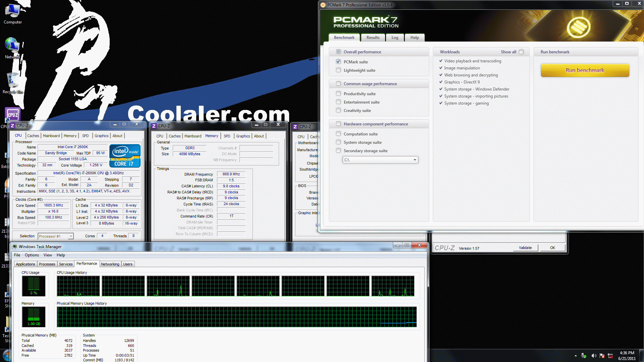This screenshot has width=644, height=362.
Task: Open the Task Manager View menu
Action: click(x=48, y=255)
